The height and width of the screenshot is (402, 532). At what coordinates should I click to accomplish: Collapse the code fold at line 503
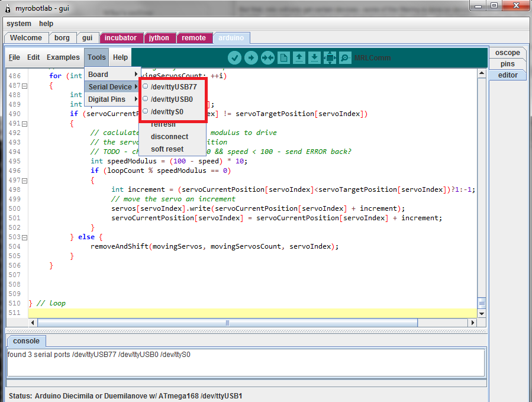(x=24, y=237)
